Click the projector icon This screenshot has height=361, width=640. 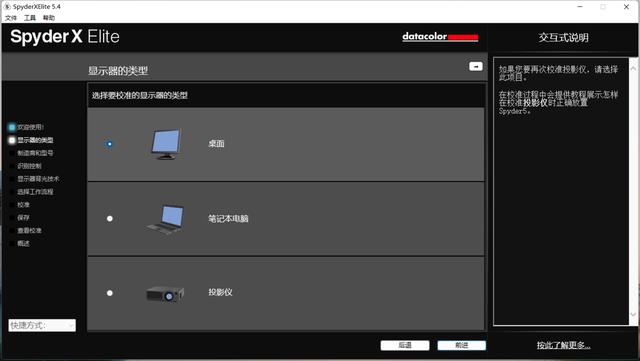[x=165, y=294]
